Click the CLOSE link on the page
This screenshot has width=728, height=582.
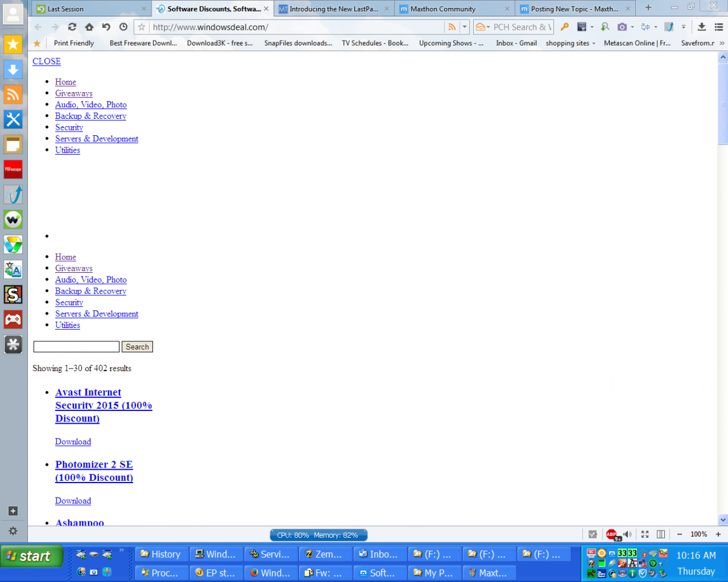(47, 61)
